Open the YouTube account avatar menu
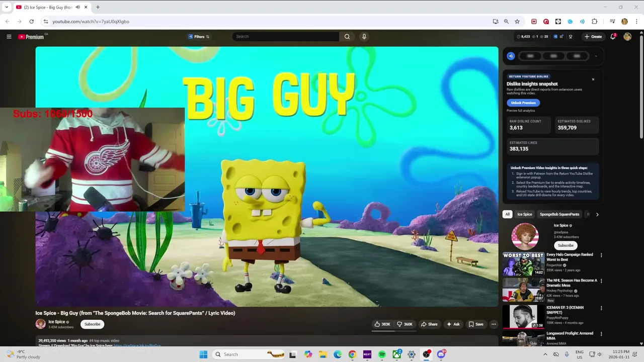Viewport: 644px width, 362px height. click(627, 37)
